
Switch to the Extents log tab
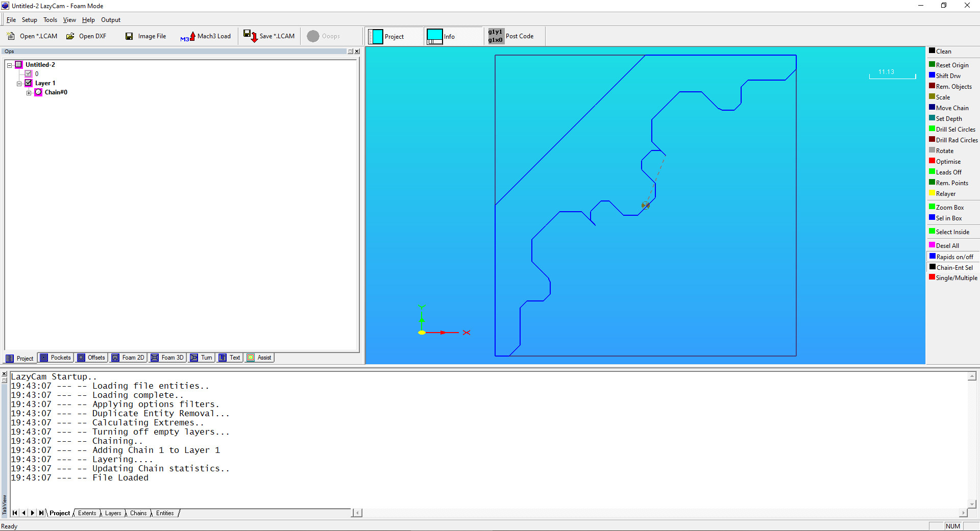pyautogui.click(x=87, y=513)
